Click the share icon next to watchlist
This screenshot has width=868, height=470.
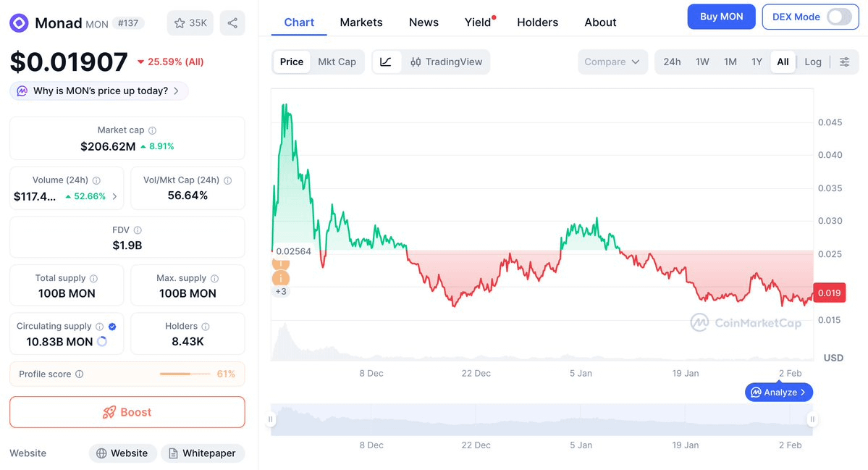(232, 23)
